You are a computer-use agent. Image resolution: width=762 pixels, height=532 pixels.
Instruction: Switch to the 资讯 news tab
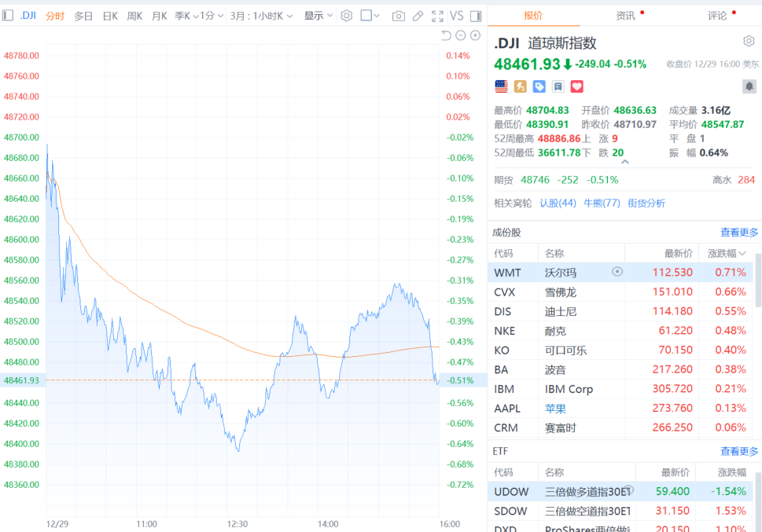(x=626, y=15)
